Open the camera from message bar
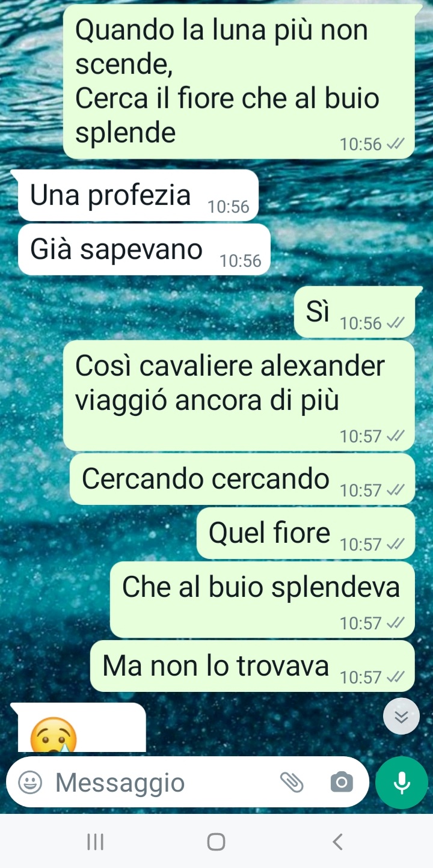 (342, 783)
